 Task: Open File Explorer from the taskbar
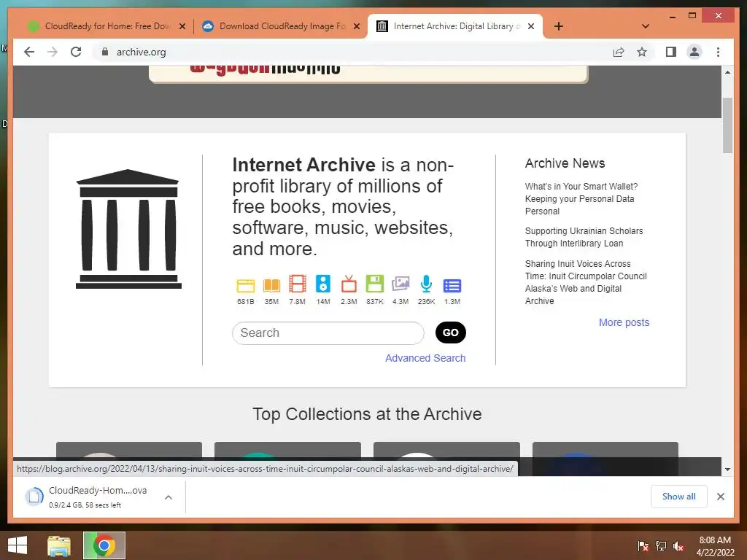click(58, 545)
